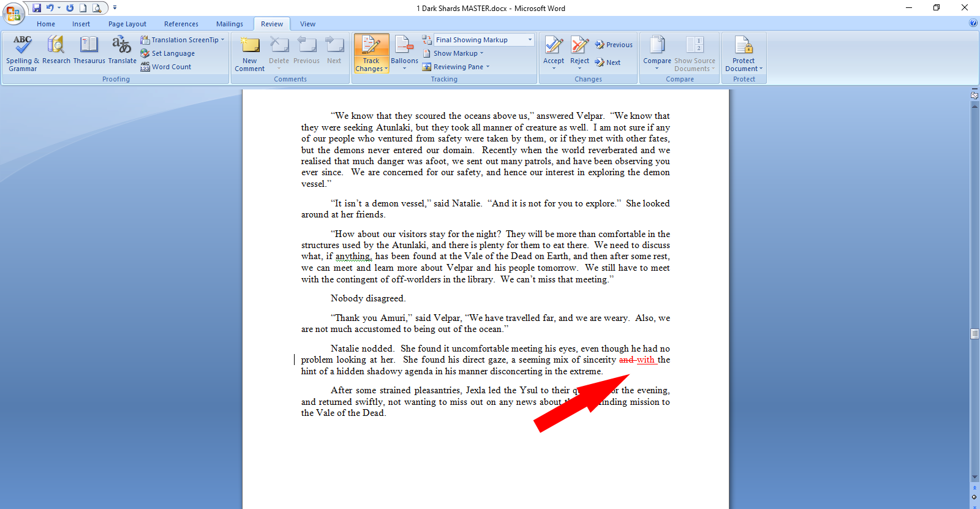The height and width of the screenshot is (509, 980).
Task: Reject the tracked change
Action: [579, 49]
